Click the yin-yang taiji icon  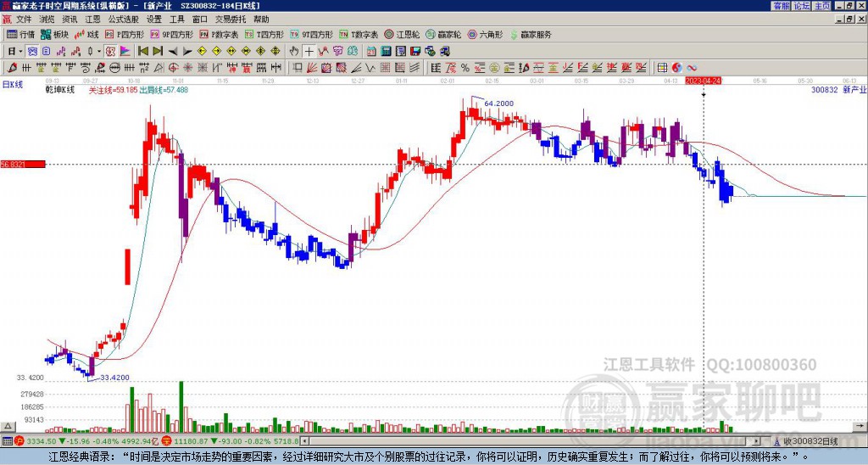[x=677, y=68]
